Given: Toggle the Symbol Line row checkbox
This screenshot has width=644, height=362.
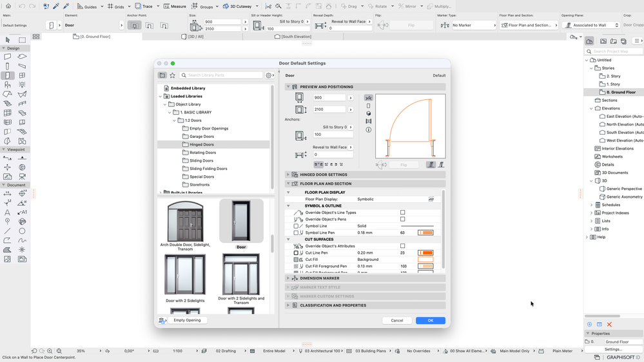Looking at the screenshot, I should pos(296,226).
